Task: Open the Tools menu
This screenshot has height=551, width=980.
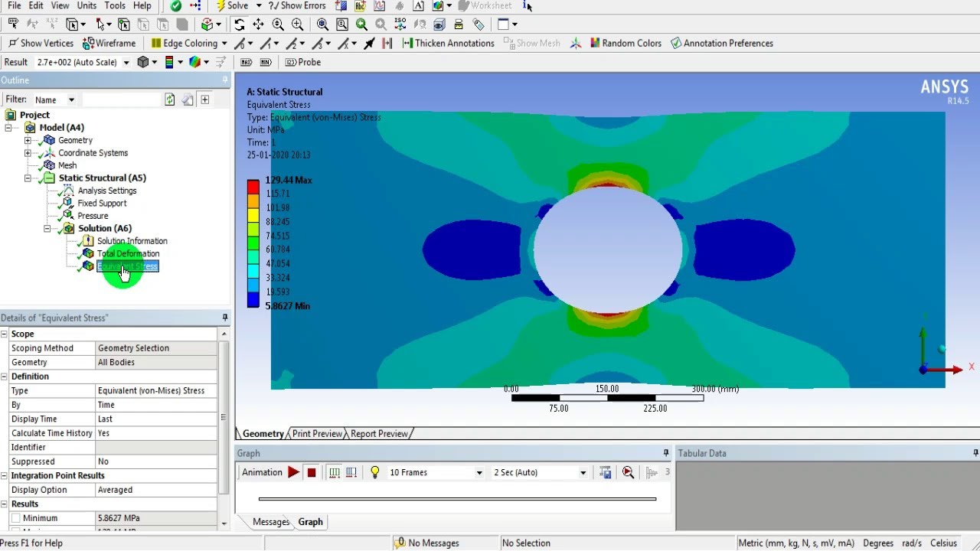Action: pos(115,5)
